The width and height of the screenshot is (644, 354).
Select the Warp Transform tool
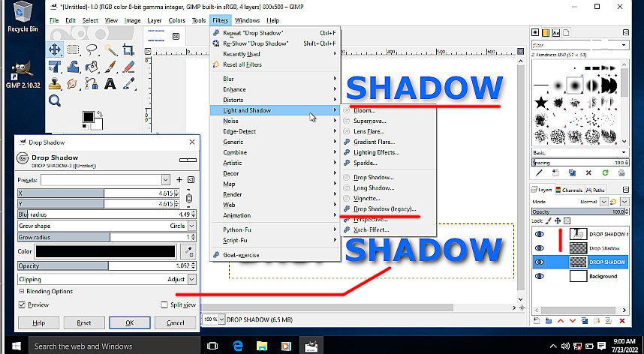[73, 67]
